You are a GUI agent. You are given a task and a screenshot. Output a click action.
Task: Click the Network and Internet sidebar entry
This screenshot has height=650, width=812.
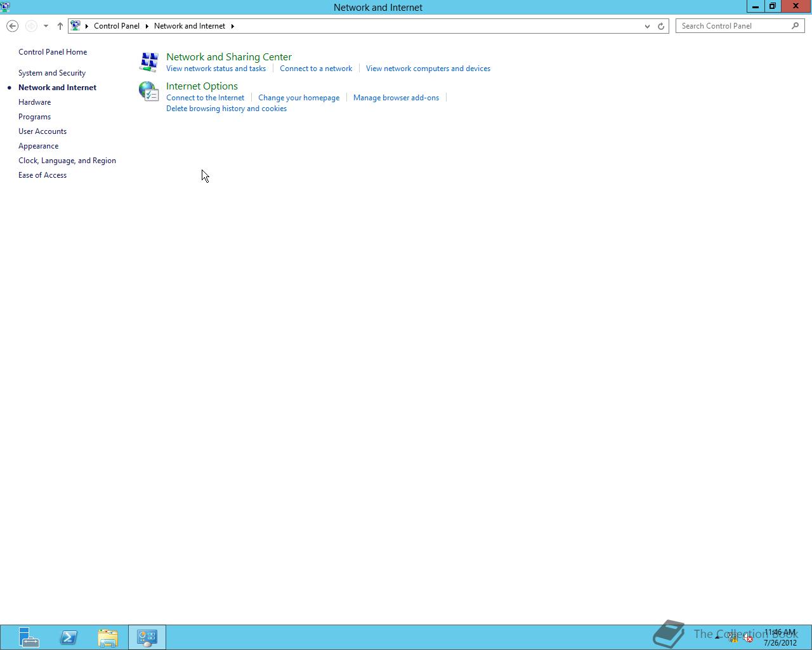click(57, 88)
